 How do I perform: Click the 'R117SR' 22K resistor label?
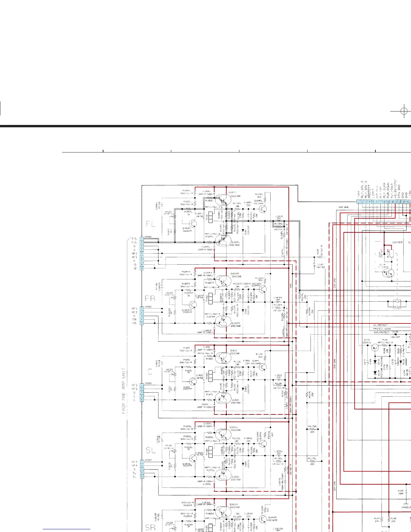(x=312, y=426)
